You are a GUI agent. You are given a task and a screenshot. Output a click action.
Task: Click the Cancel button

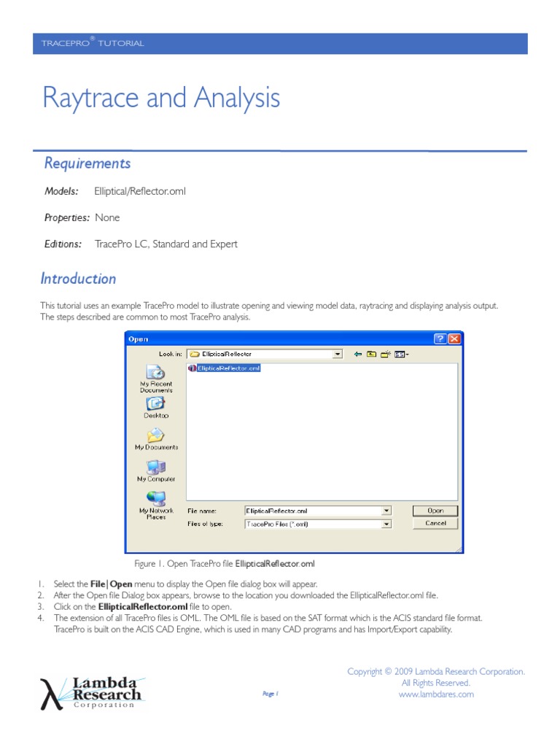pyautogui.click(x=435, y=523)
